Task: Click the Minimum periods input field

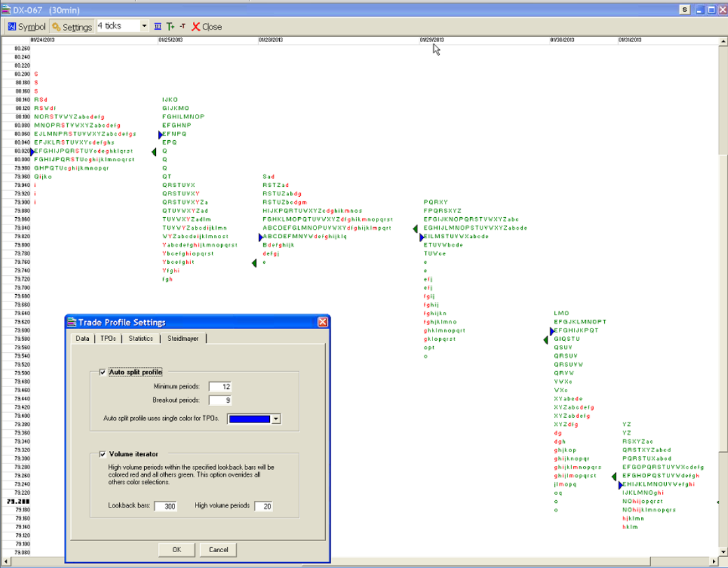Action: (x=220, y=386)
